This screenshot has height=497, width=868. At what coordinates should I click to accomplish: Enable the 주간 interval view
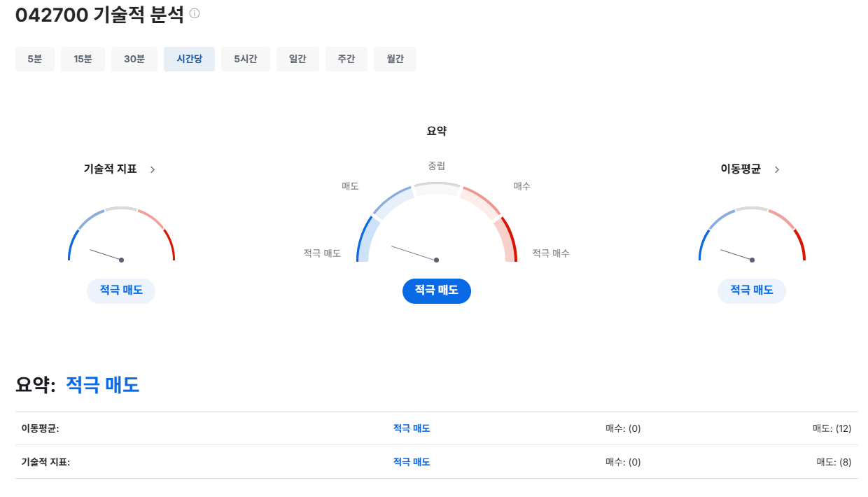pyautogui.click(x=346, y=59)
